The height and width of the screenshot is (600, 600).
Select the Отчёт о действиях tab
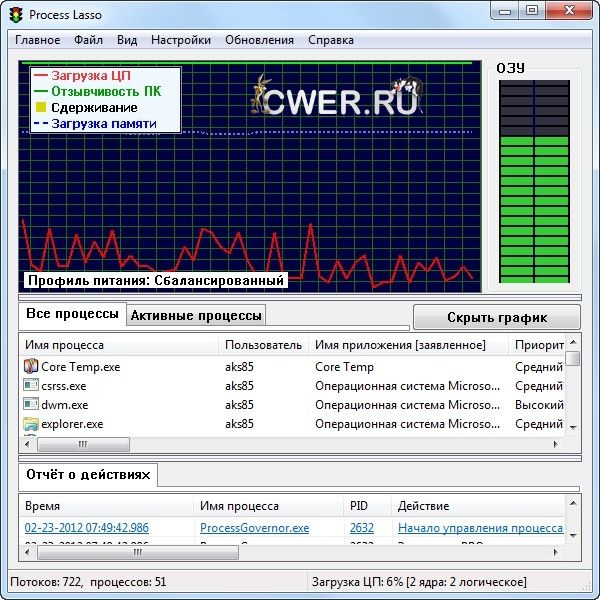click(x=88, y=475)
